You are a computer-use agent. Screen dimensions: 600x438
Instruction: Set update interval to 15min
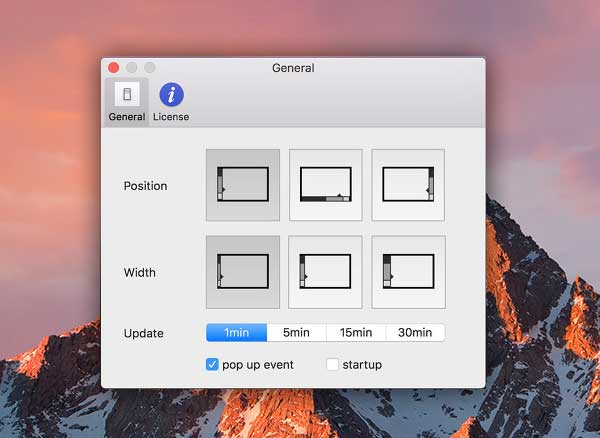[x=356, y=332]
